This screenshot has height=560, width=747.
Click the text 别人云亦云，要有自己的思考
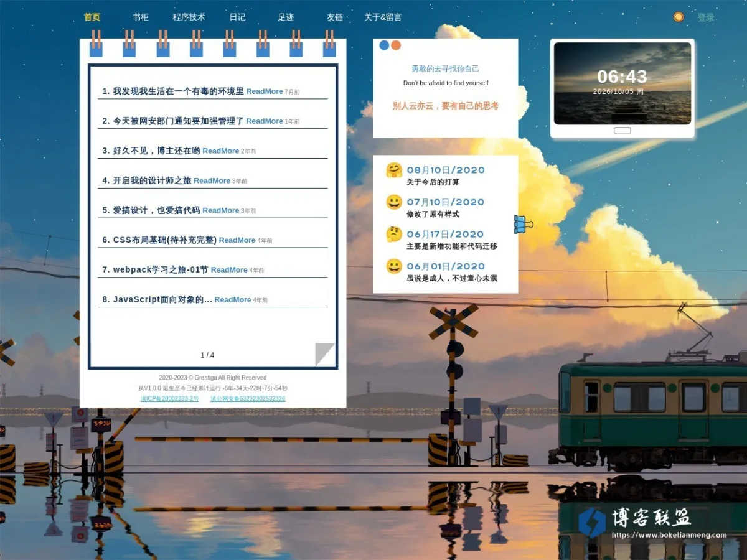446,106
